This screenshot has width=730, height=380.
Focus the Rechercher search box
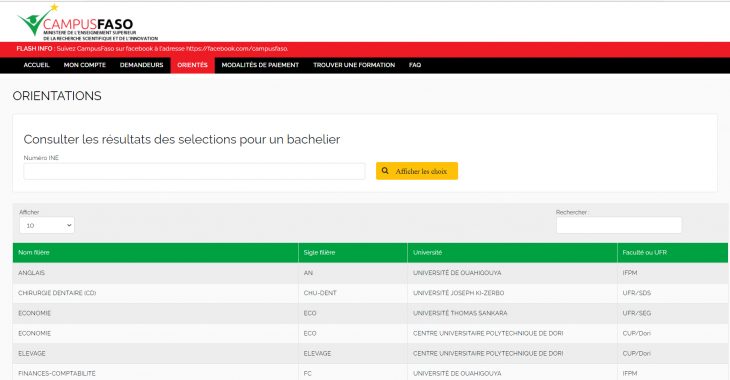[x=619, y=225]
